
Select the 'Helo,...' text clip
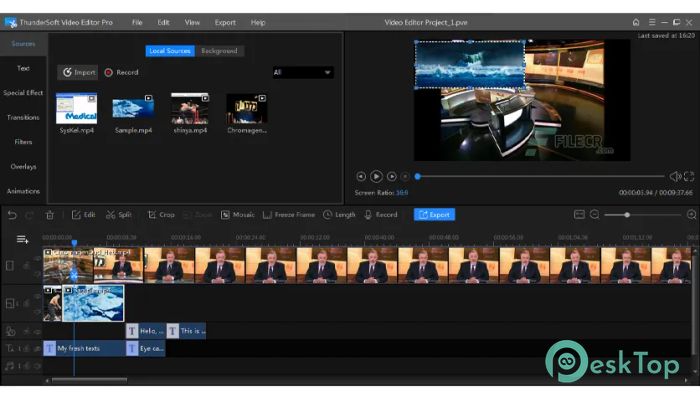(146, 331)
